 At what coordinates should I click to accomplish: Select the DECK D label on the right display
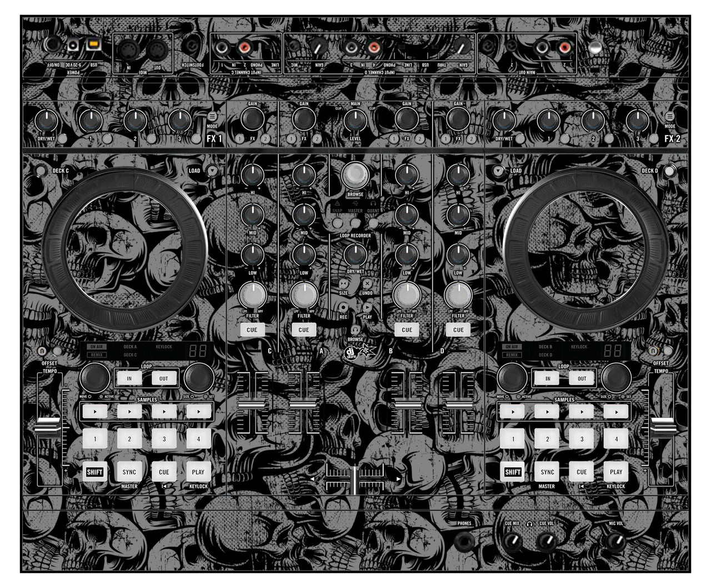coord(545,355)
